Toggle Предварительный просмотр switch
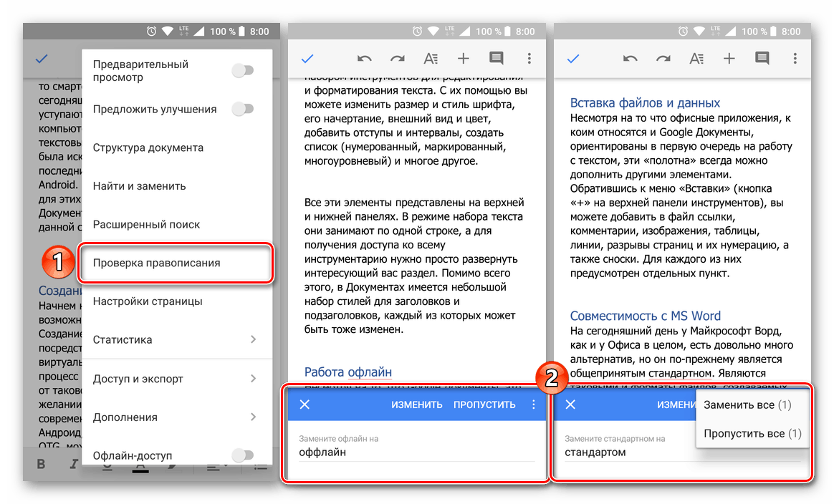Screen dimensions: 834x504 tap(243, 70)
